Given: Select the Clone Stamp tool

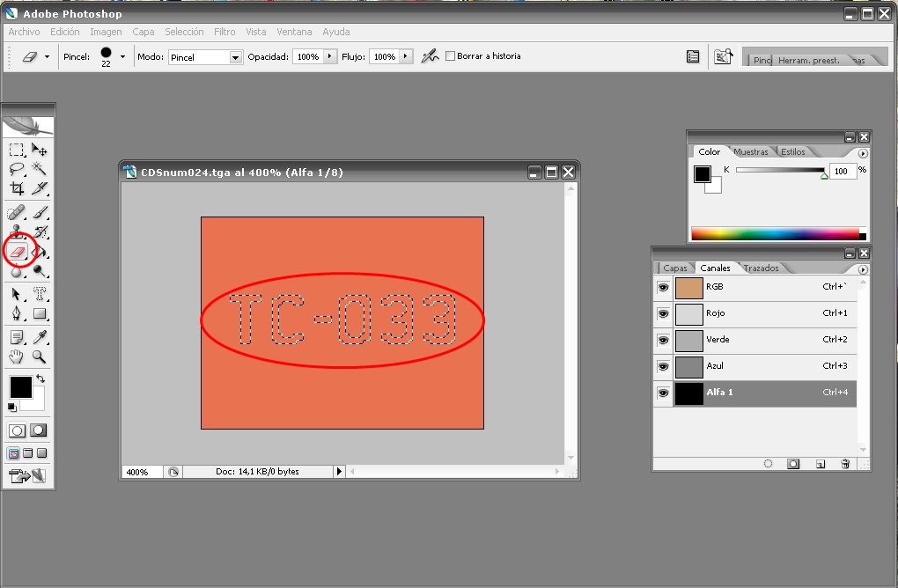Looking at the screenshot, I should pos(17,232).
